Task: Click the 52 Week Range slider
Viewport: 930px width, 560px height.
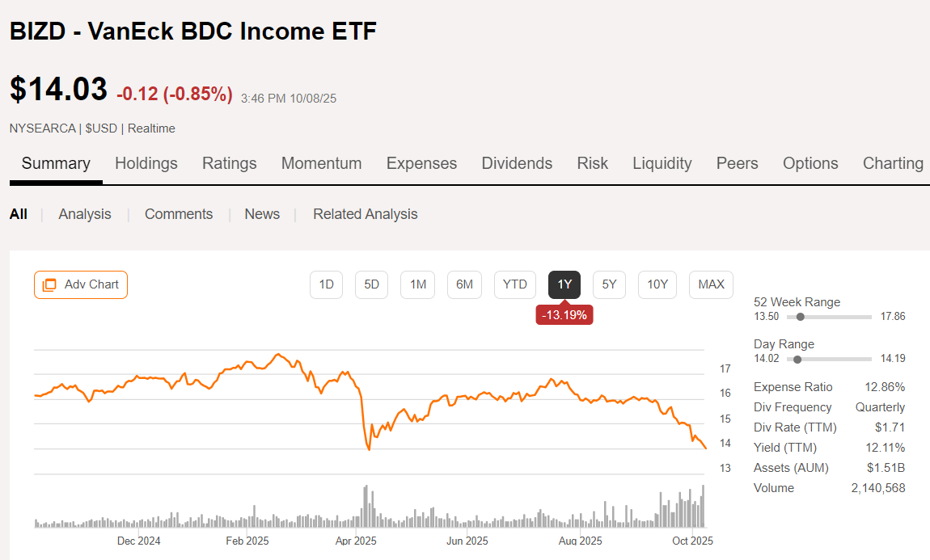Action: [x=801, y=317]
